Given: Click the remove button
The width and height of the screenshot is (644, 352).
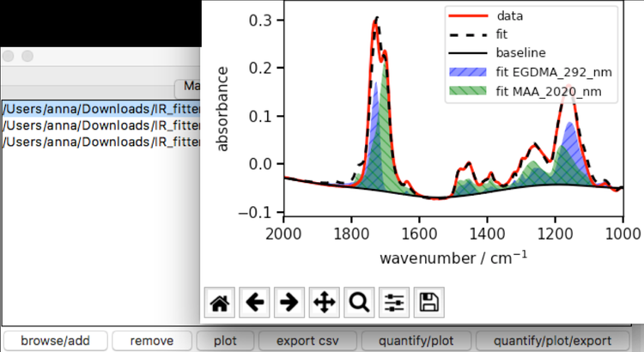Looking at the screenshot, I should pos(152,341).
